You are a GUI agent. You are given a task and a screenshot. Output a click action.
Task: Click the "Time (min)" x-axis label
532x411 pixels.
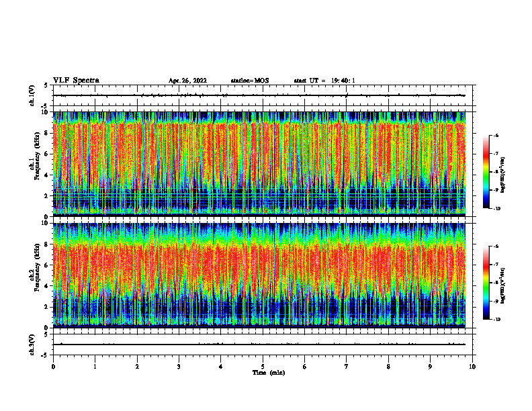pos(269,373)
